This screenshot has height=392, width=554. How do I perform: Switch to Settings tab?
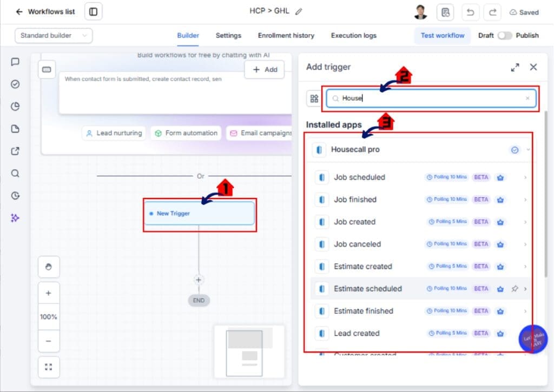coord(228,35)
